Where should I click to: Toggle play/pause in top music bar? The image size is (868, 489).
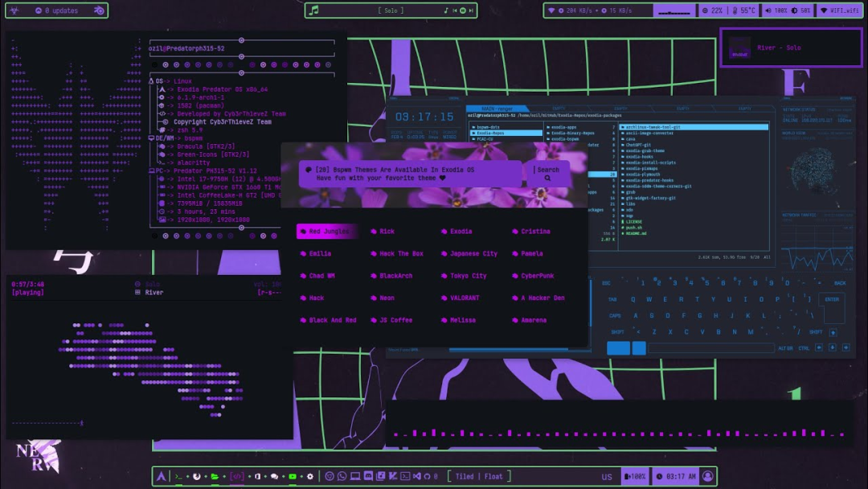point(463,10)
